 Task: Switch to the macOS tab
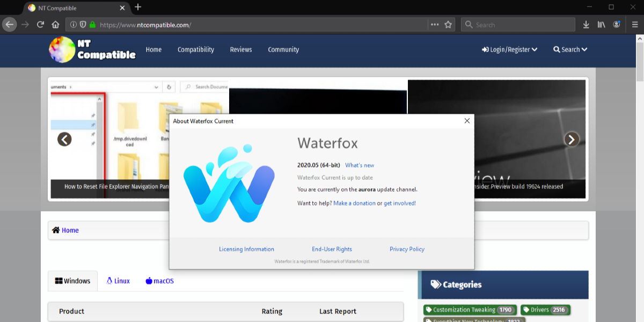pyautogui.click(x=159, y=281)
